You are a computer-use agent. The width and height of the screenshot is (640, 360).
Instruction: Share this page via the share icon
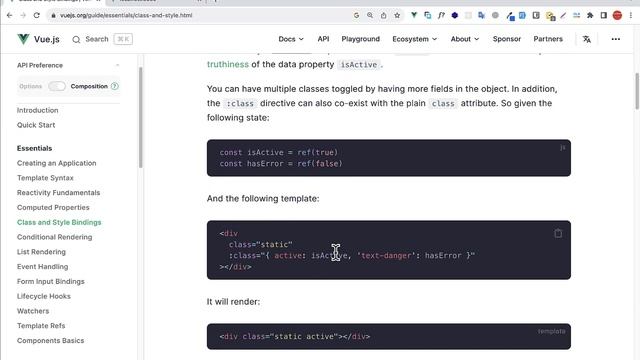(383, 15)
